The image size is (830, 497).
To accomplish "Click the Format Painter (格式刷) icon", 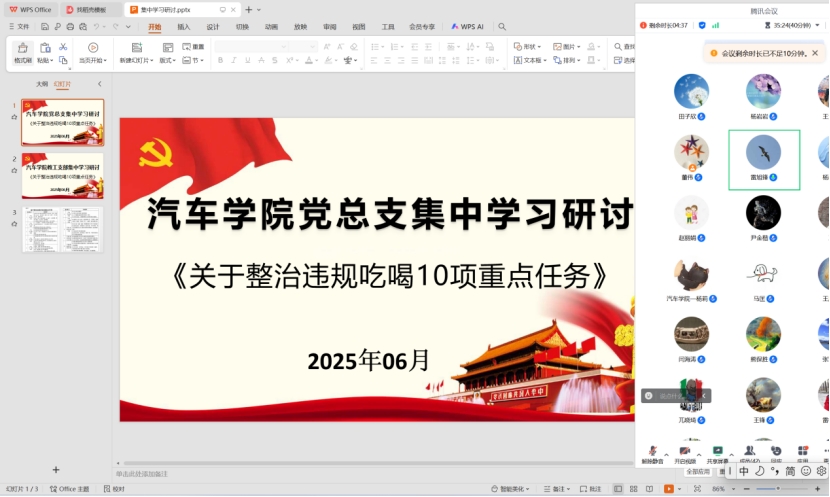I will [22, 51].
